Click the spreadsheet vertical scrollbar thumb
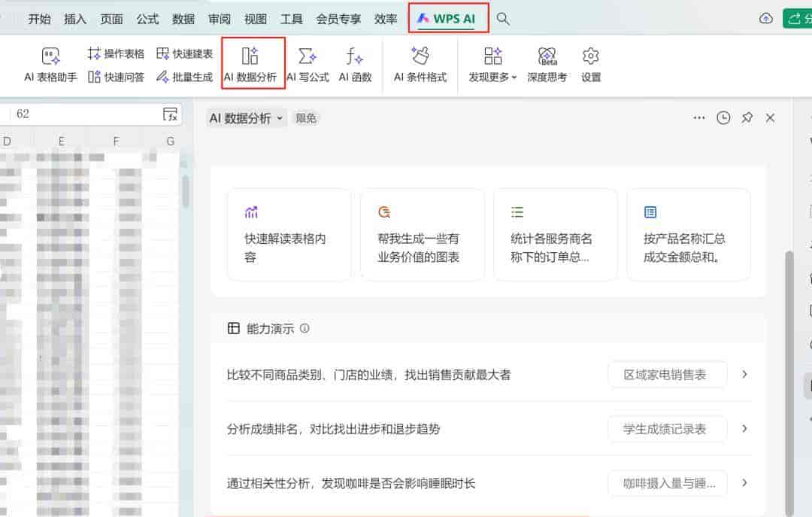Viewport: 812px width, 517px height. click(186, 191)
